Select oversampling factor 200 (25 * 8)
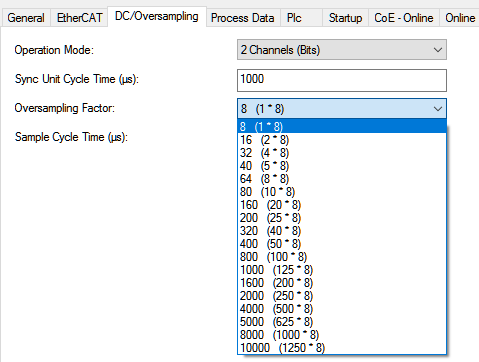Image resolution: width=479 pixels, height=362 pixels. [x=342, y=218]
